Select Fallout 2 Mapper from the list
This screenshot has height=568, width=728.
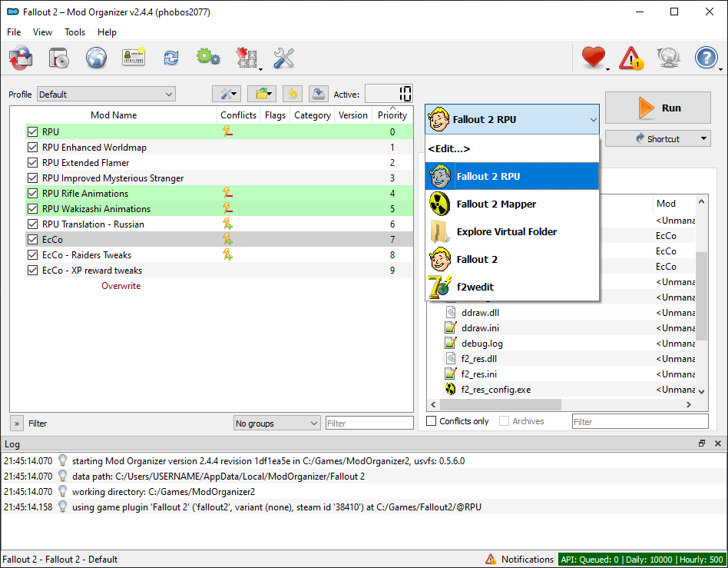(512, 204)
